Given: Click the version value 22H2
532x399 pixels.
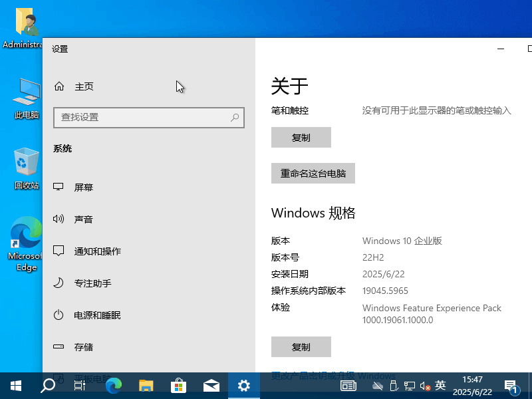Looking at the screenshot, I should coord(373,257).
